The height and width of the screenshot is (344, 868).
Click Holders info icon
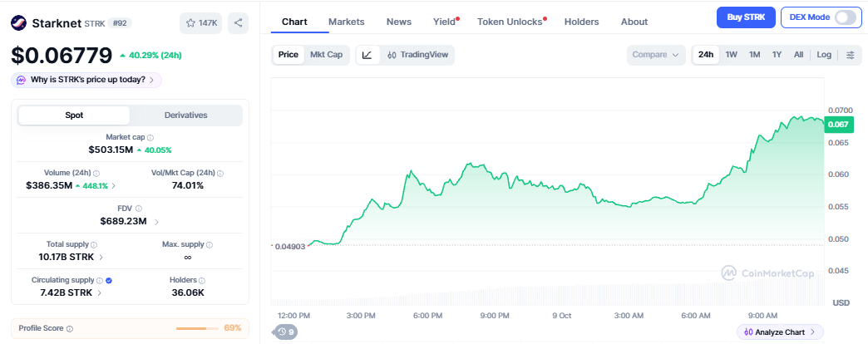coord(202,280)
